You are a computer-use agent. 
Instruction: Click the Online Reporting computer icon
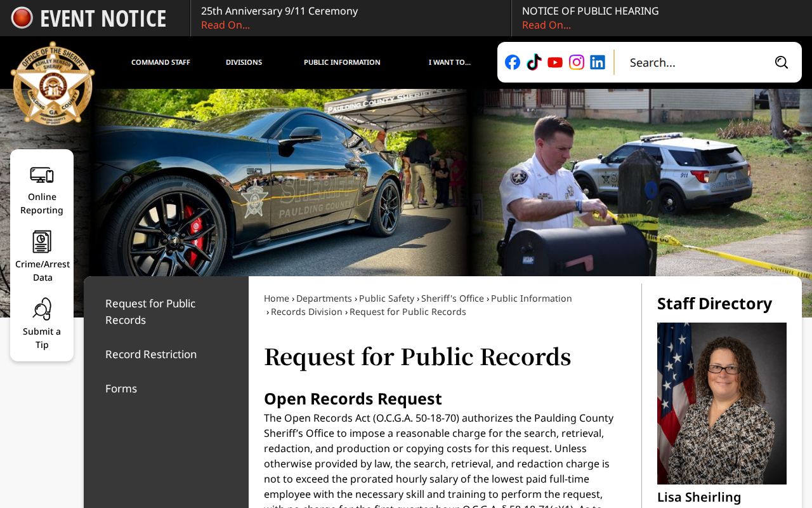[x=42, y=175]
